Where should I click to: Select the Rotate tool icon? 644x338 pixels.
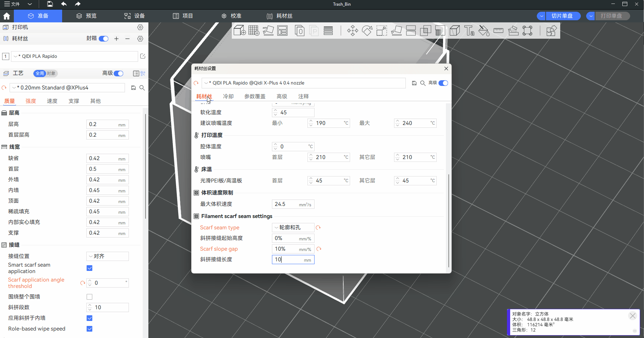click(367, 31)
